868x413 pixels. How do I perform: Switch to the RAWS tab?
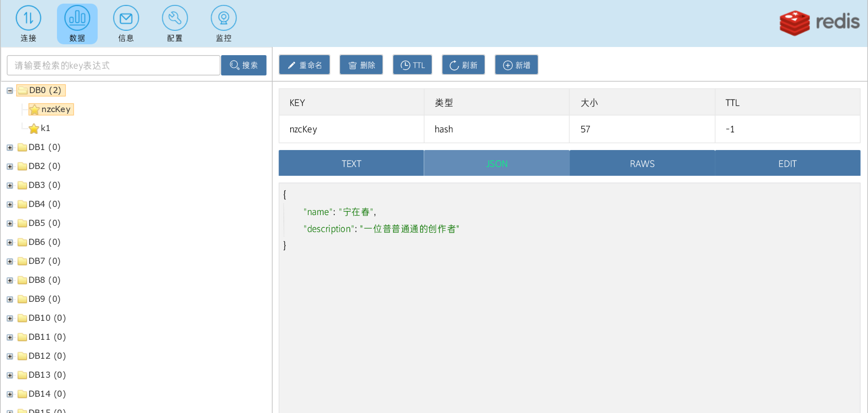(642, 164)
